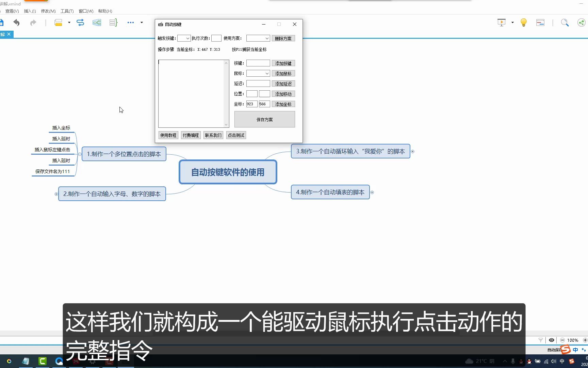Viewport: 588px width, 368px height.
Task: Click the 添加按键 button
Action: (283, 63)
